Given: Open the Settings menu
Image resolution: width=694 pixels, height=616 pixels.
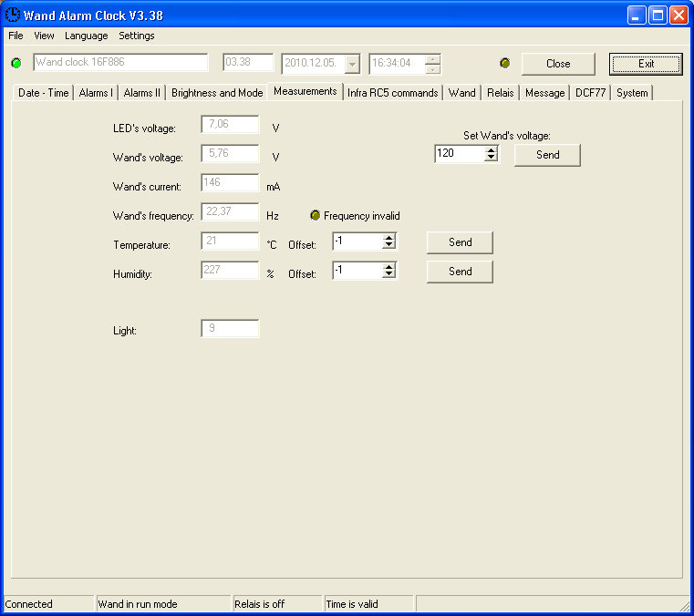Looking at the screenshot, I should click(136, 36).
